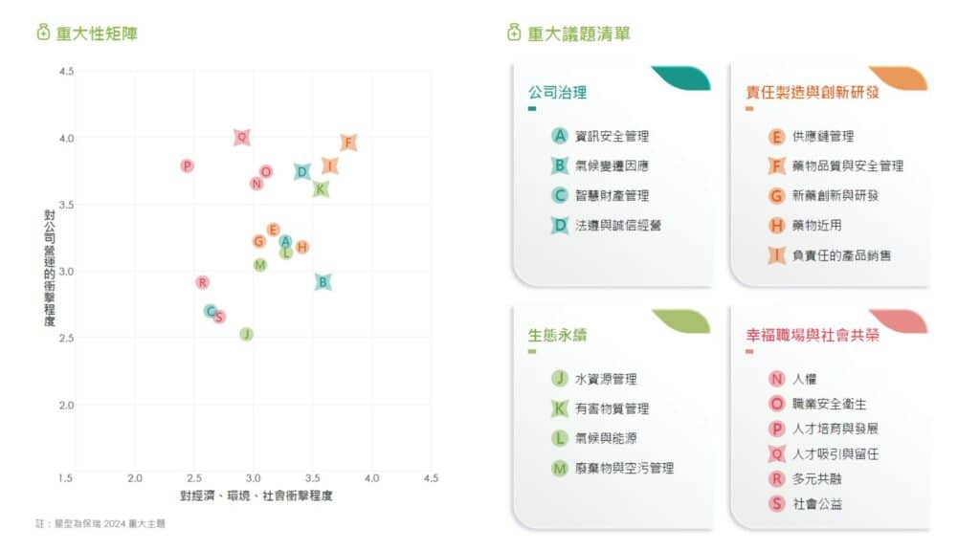Screen dimensions: 980x551
Task: Click the orange leaf swatch on 責任製造 card
Action: pos(899,77)
